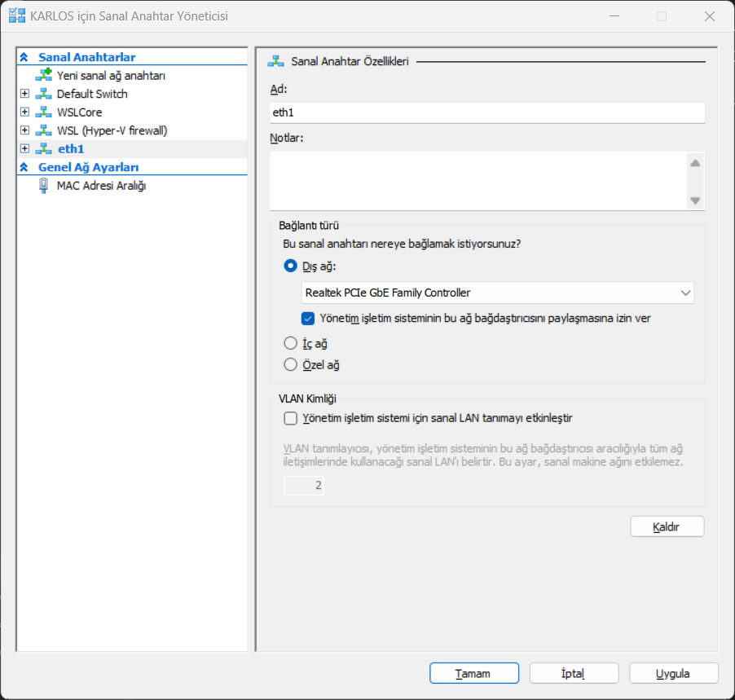This screenshot has height=700, width=735.
Task: Click the Yeni sanal ağ anahtarı icon
Action: coord(43,76)
